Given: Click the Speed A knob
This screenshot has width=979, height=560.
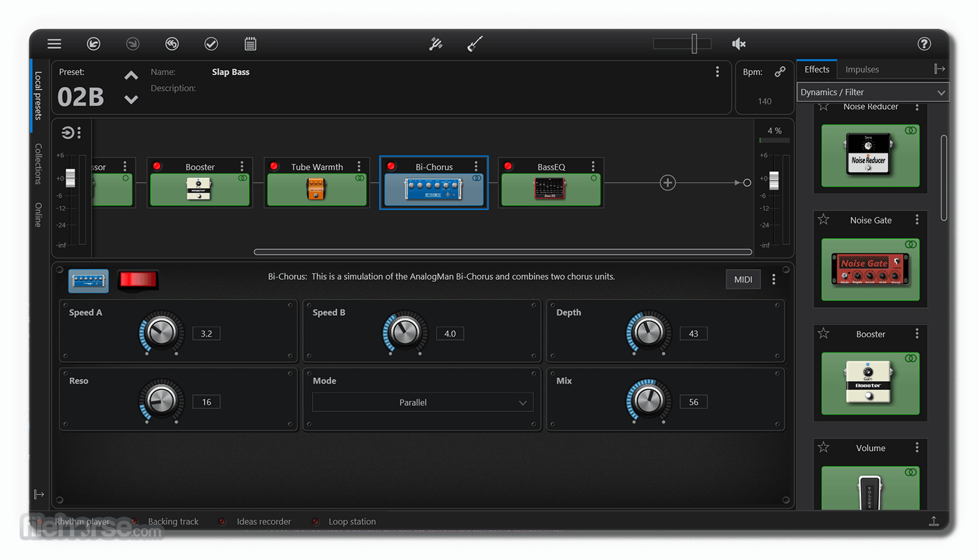Looking at the screenshot, I should [x=161, y=332].
